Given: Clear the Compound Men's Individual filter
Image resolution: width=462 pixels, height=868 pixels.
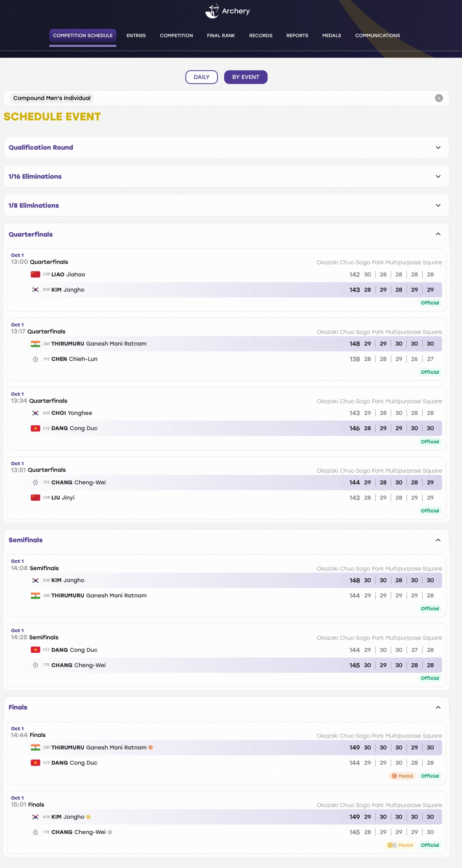Looking at the screenshot, I should [x=439, y=98].
